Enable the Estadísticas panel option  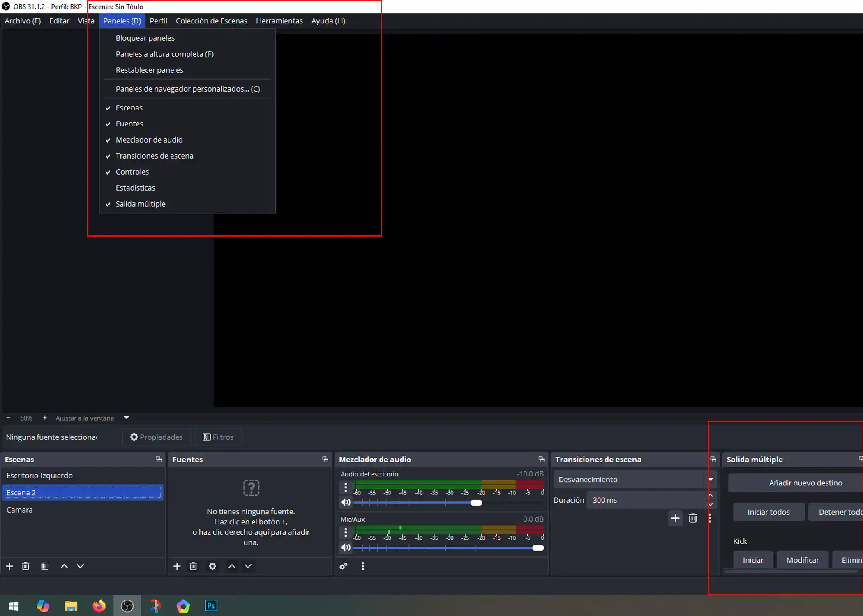[135, 188]
